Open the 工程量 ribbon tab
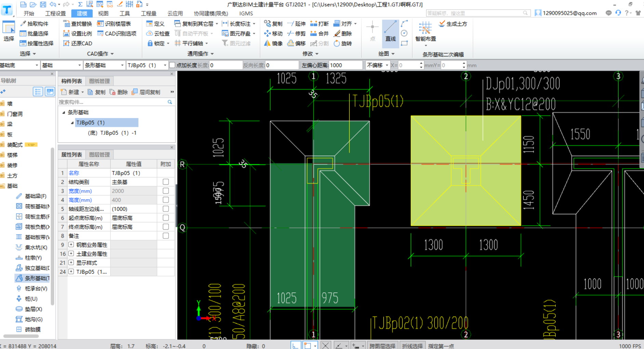 [148, 13]
